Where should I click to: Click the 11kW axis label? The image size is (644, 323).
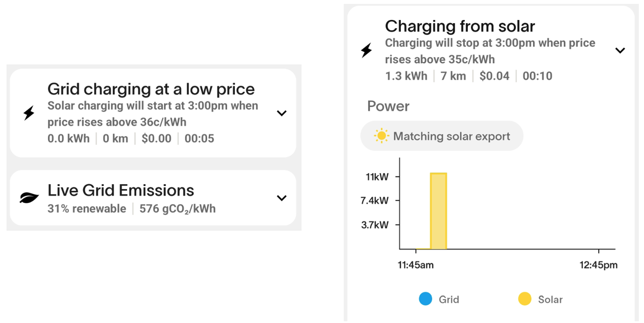(x=377, y=177)
